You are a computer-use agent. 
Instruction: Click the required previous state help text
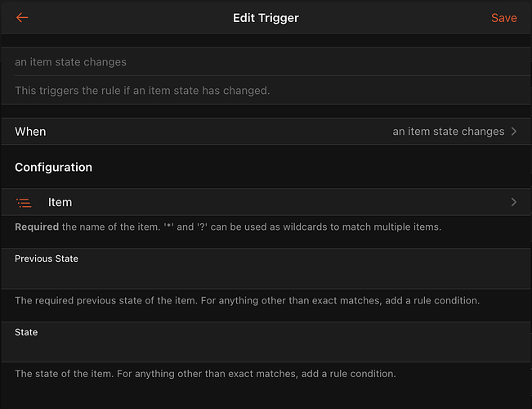247,300
